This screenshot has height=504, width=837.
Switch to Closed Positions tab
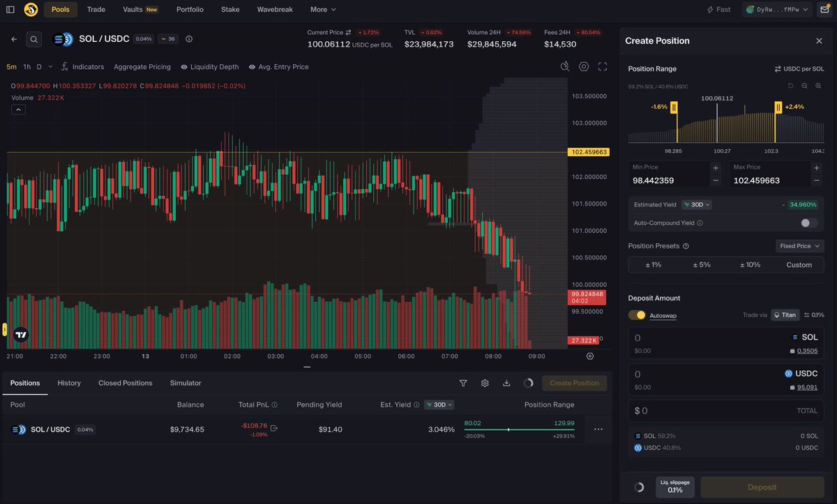(x=126, y=383)
